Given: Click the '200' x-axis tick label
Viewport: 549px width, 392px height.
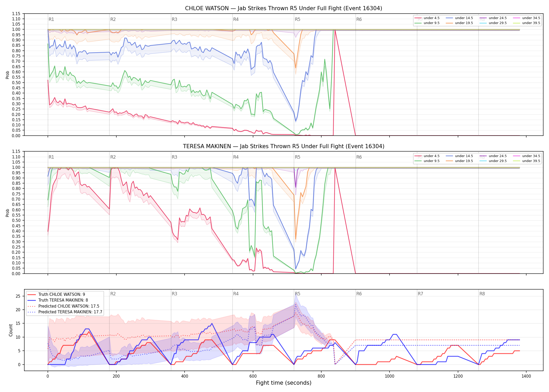Looking at the screenshot, I should click(x=116, y=376).
